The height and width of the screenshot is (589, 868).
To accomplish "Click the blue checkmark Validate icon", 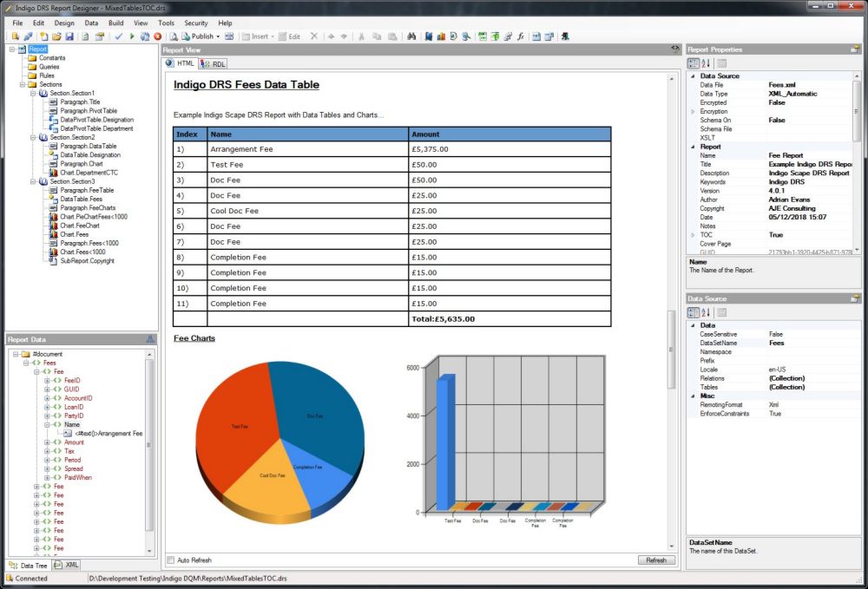I will [x=119, y=36].
